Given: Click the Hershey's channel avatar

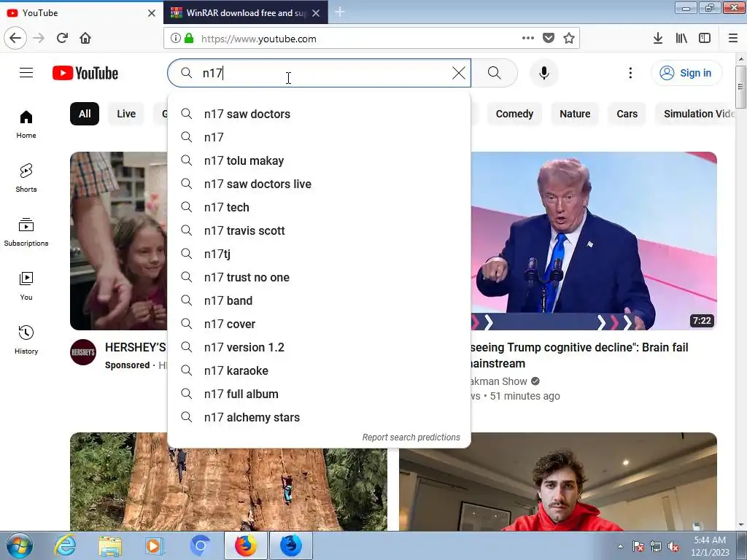Looking at the screenshot, I should [83, 352].
